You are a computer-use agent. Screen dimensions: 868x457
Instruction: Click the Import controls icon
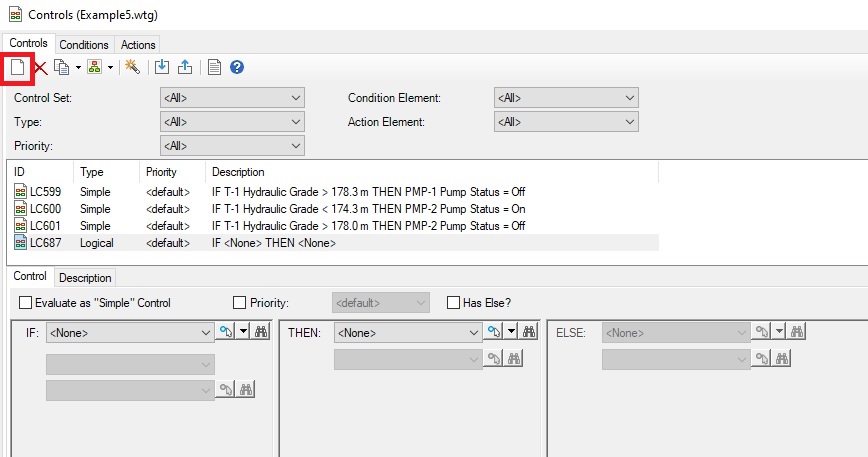pyautogui.click(x=162, y=67)
